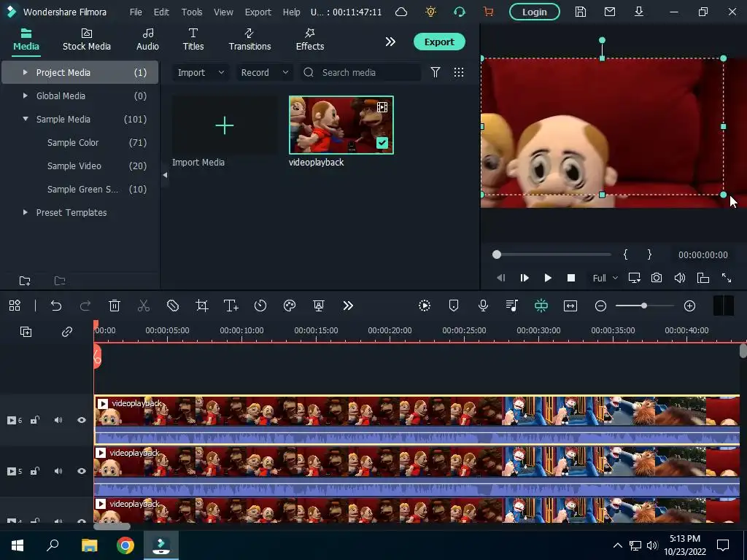The height and width of the screenshot is (560, 747).
Task: Open the headset support icon
Action: [460, 12]
